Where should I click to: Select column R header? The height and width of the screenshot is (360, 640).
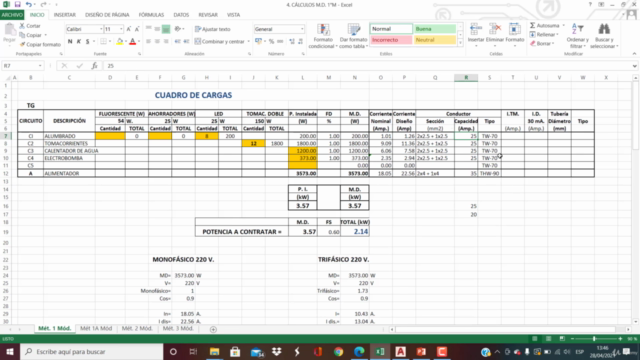(466, 78)
